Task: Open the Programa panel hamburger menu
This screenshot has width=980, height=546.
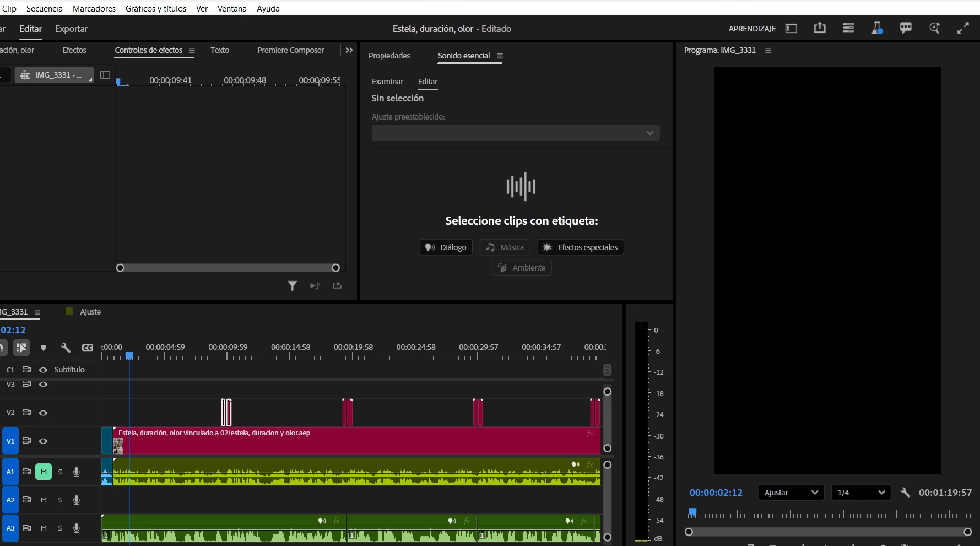Action: 768,50
